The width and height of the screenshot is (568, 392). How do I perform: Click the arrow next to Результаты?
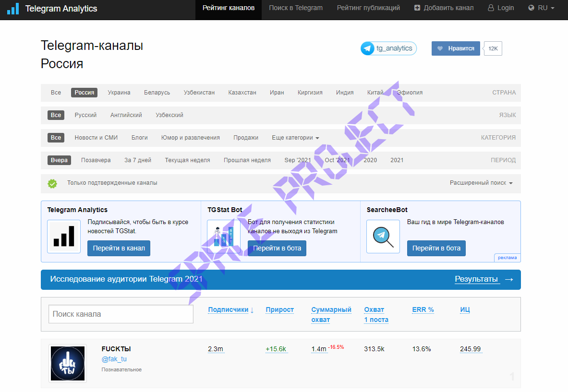pyautogui.click(x=509, y=279)
